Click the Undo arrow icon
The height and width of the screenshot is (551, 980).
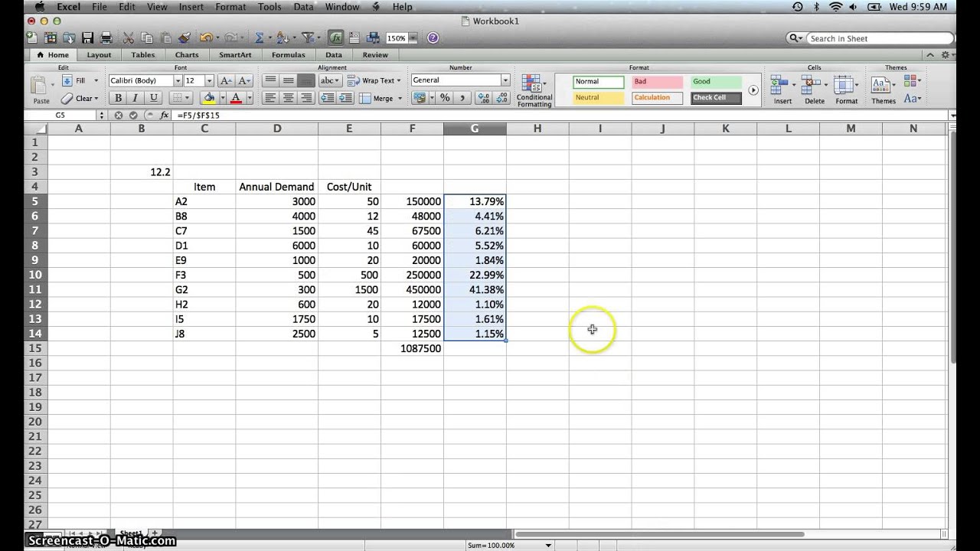point(205,37)
